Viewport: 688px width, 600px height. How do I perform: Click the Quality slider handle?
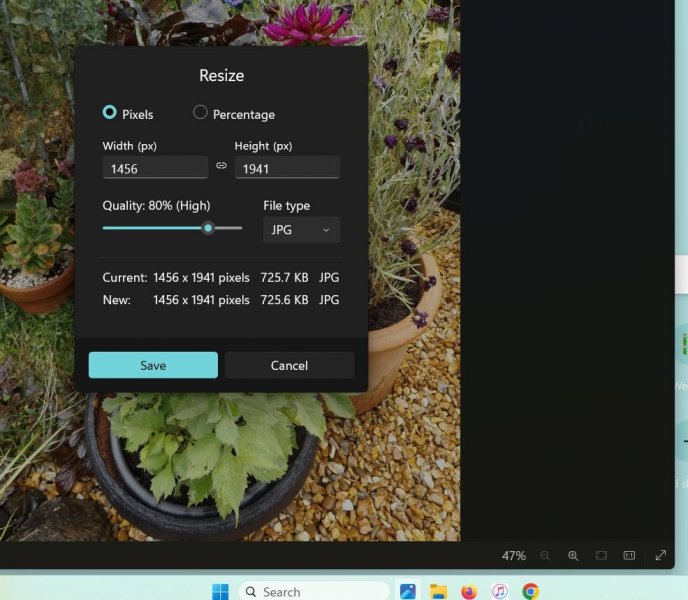[x=208, y=228]
